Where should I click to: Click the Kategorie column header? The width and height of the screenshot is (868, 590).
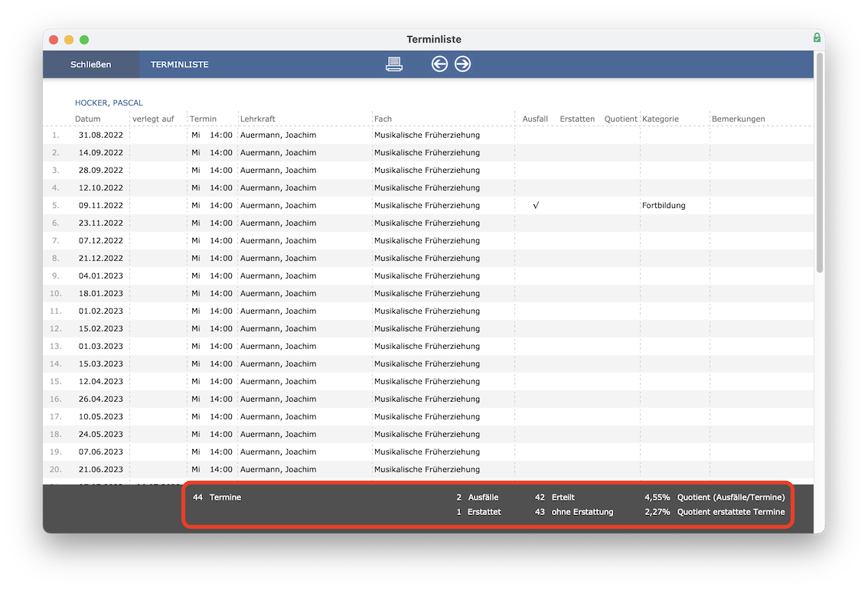click(660, 119)
